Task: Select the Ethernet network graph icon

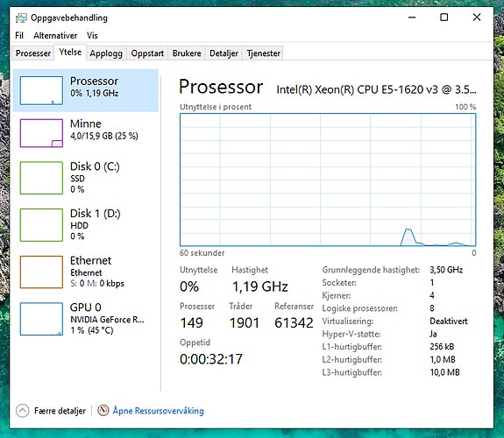Action: tap(41, 272)
